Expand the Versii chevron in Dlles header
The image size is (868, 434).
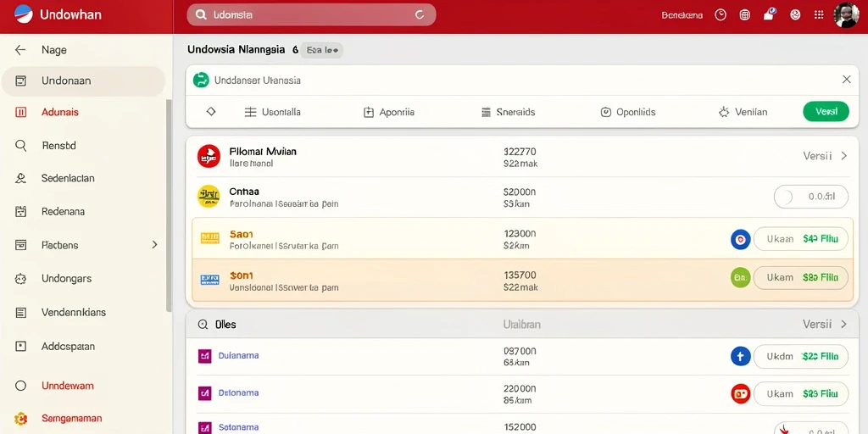[844, 325]
